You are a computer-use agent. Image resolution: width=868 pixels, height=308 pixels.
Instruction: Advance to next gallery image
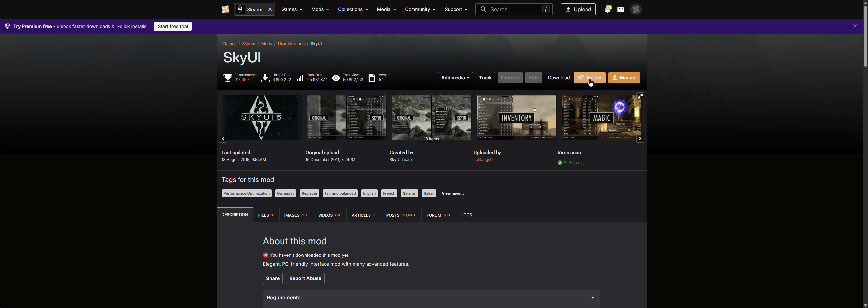(x=640, y=139)
